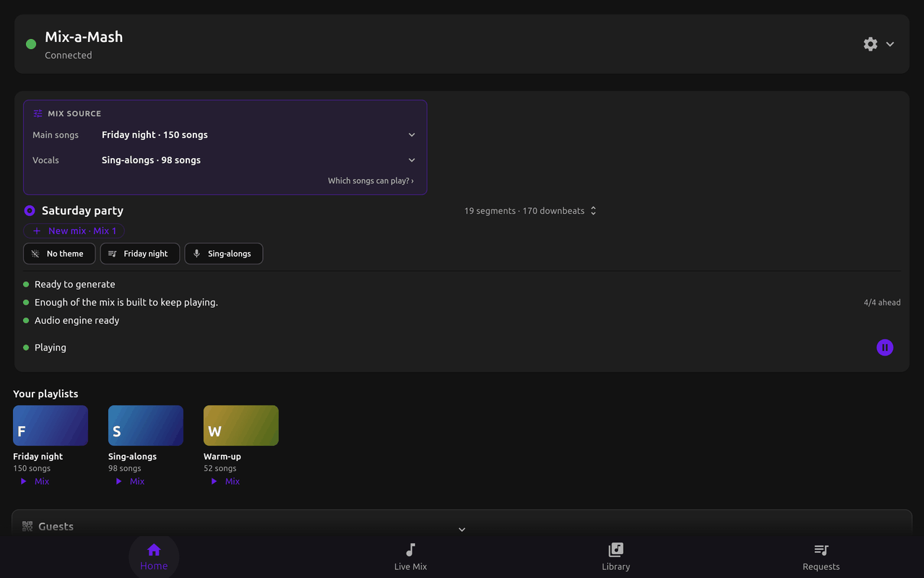
Task: Click the Saturday party radio icon
Action: tap(30, 211)
